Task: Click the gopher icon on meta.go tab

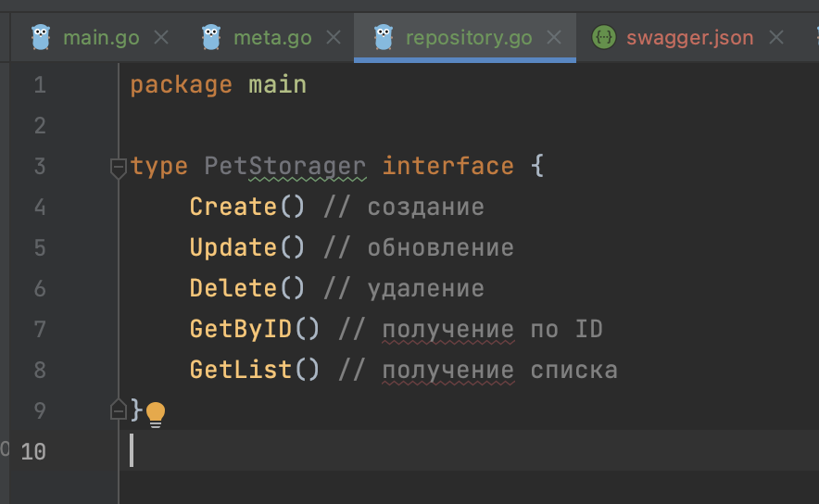Action: coord(211,37)
